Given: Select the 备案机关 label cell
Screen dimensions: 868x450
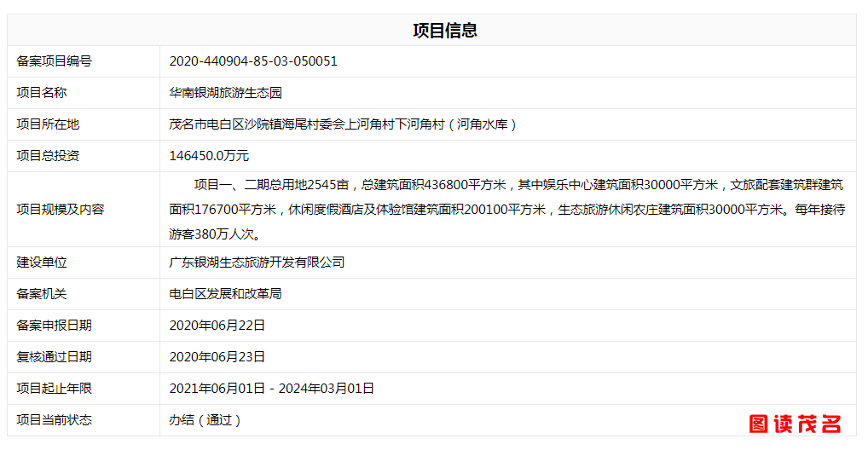Looking at the screenshot, I should 84,294.
